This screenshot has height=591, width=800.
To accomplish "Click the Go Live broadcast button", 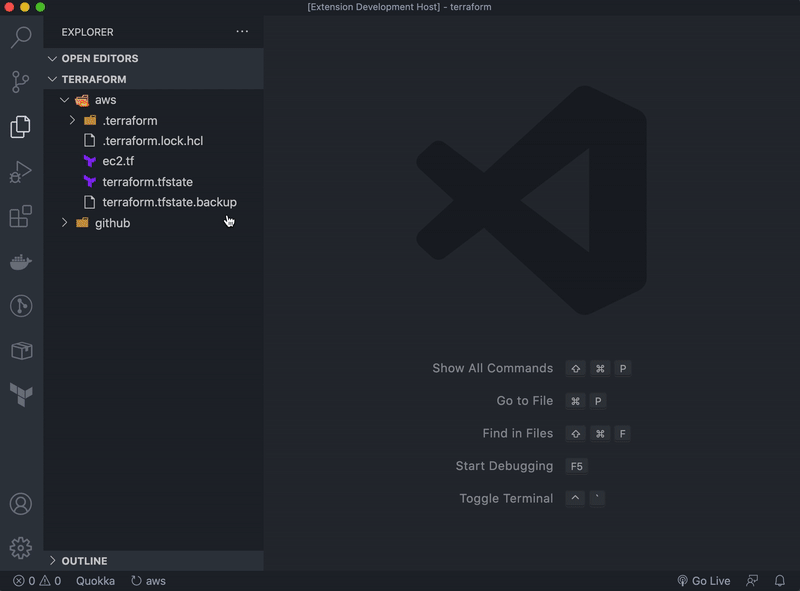I will (704, 581).
